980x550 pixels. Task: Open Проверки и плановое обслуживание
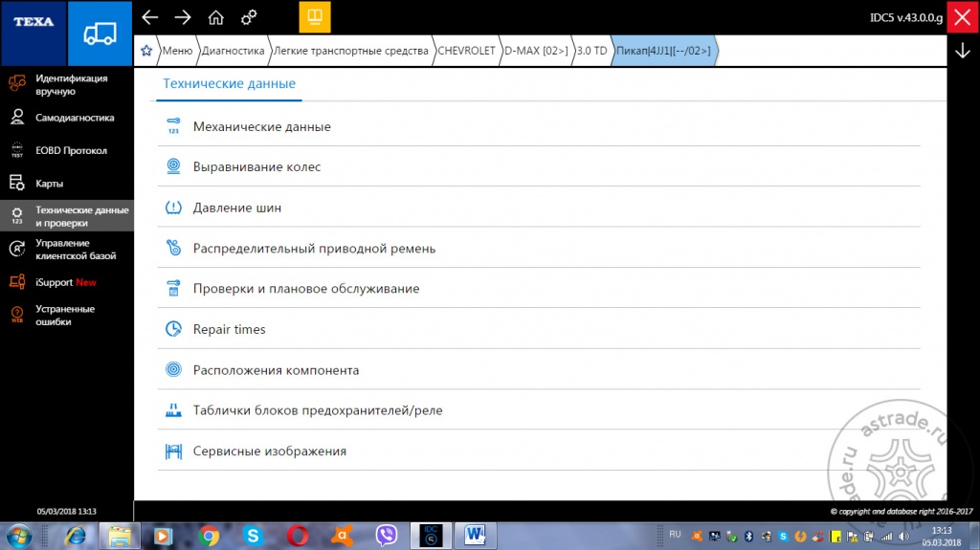click(539, 289)
